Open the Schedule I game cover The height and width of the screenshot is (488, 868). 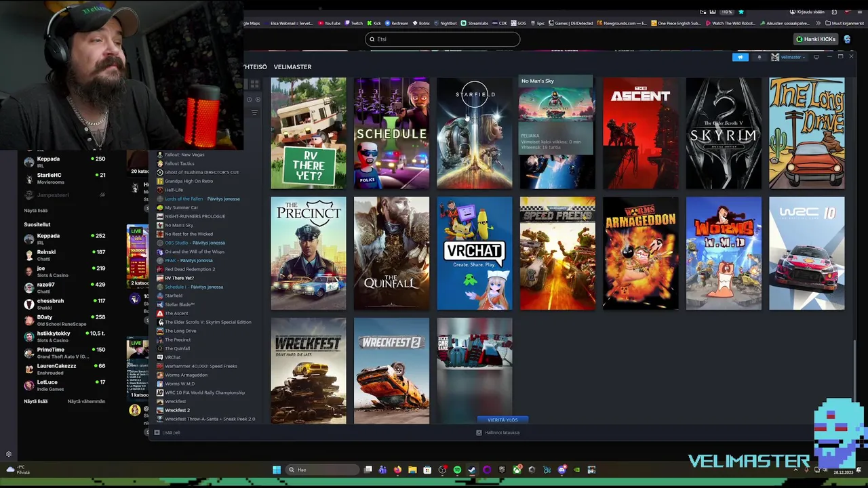391,133
